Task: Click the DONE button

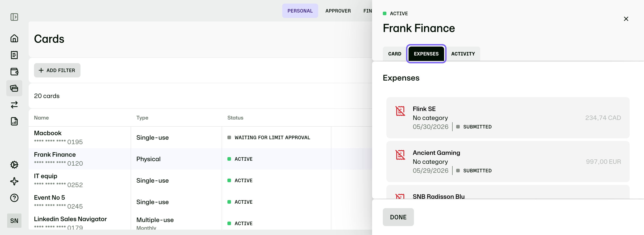Action: click(398, 217)
